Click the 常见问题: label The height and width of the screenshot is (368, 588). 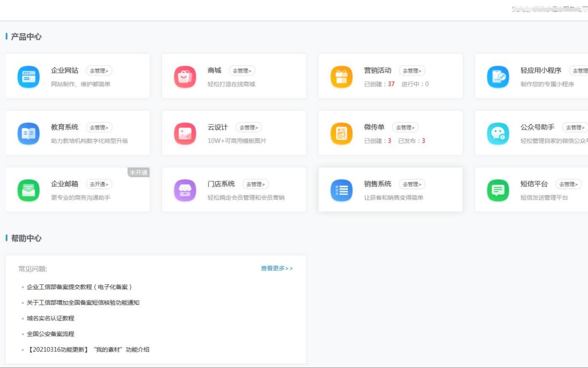(33, 269)
